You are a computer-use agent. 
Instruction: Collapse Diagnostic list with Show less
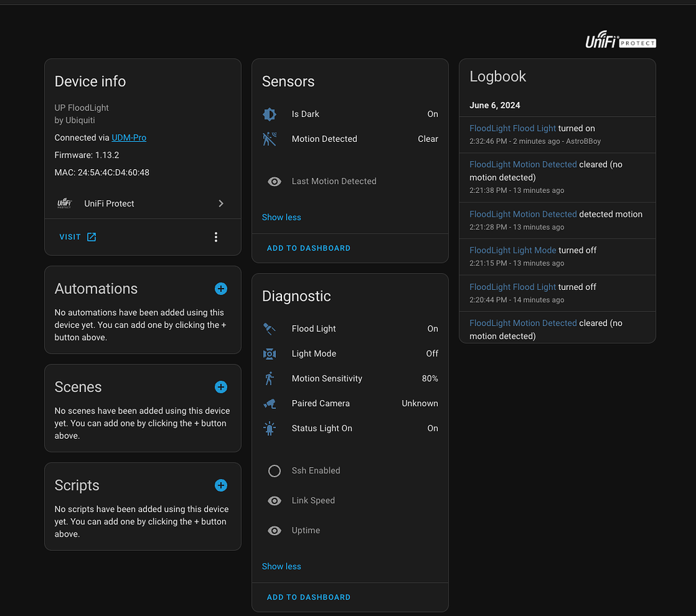281,566
